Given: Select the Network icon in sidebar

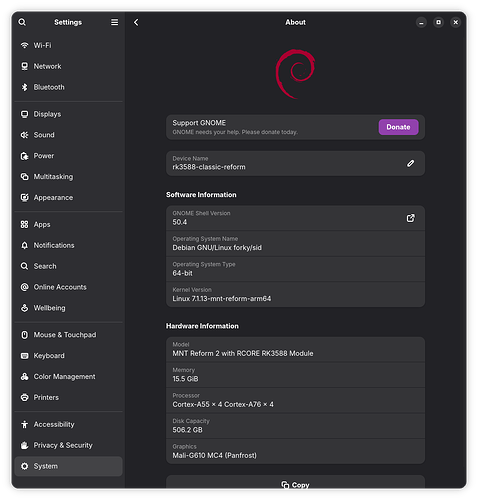Looking at the screenshot, I should 24,66.
